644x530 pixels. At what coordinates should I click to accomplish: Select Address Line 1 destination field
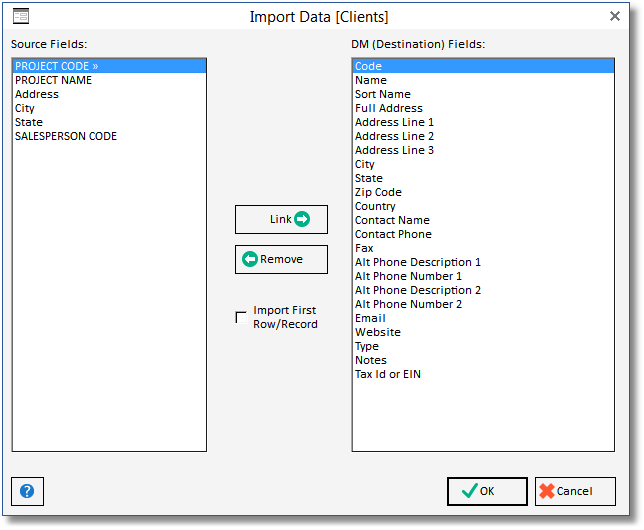tap(483, 122)
